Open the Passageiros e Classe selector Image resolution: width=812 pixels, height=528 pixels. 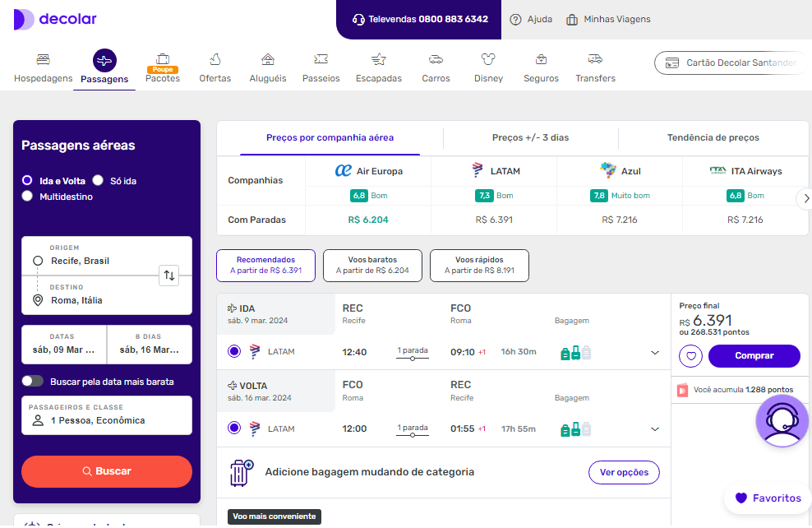click(107, 415)
